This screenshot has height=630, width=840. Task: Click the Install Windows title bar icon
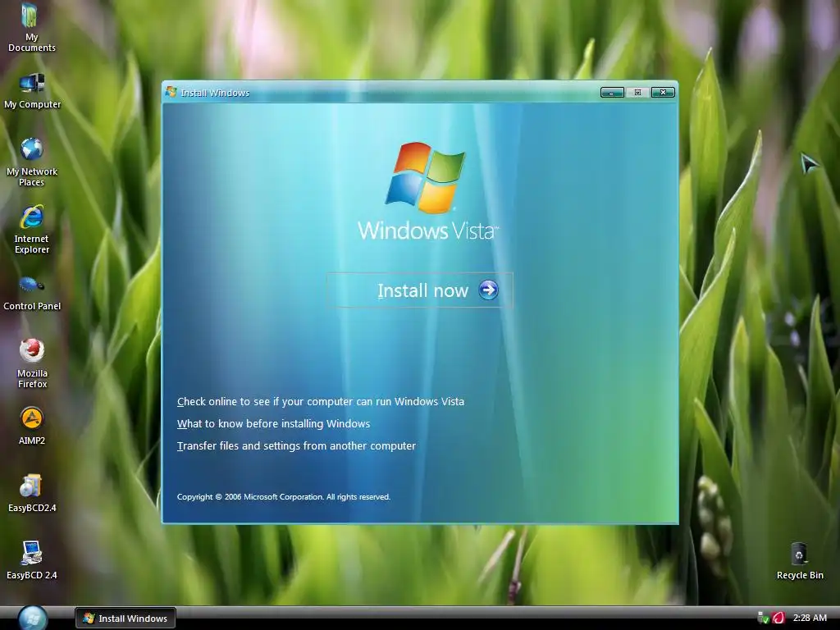coord(171,92)
